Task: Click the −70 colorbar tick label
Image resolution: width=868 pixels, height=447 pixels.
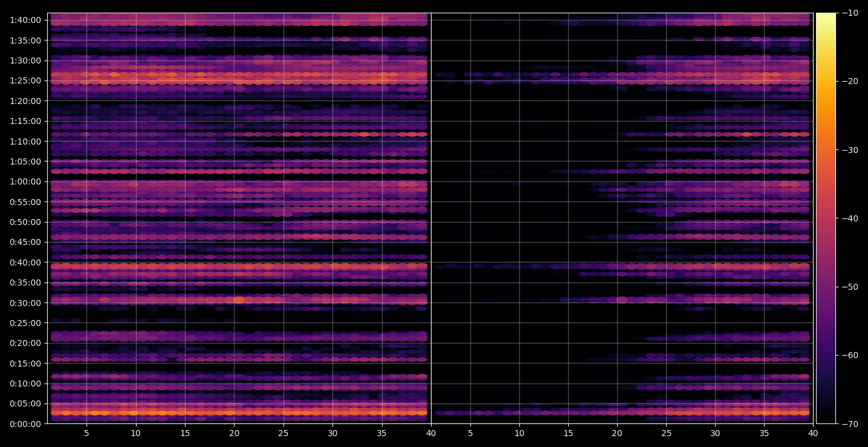Action: pos(850,424)
